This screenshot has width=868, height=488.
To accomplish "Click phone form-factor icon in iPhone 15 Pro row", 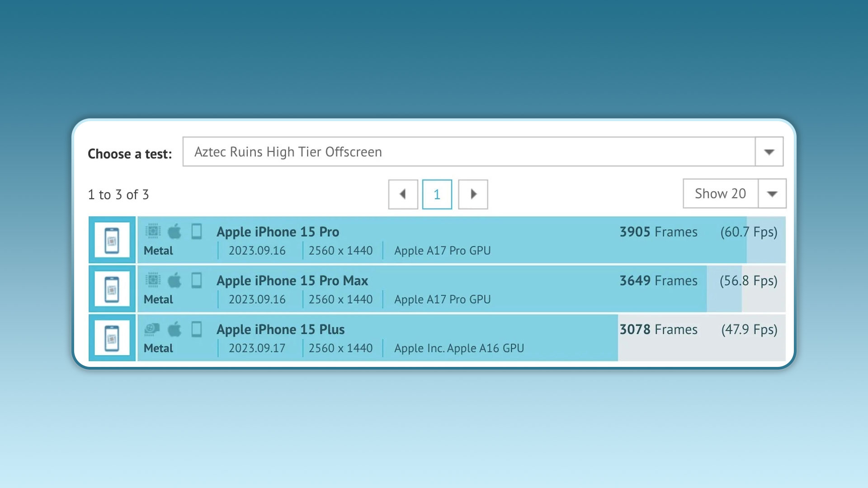I will pos(196,231).
